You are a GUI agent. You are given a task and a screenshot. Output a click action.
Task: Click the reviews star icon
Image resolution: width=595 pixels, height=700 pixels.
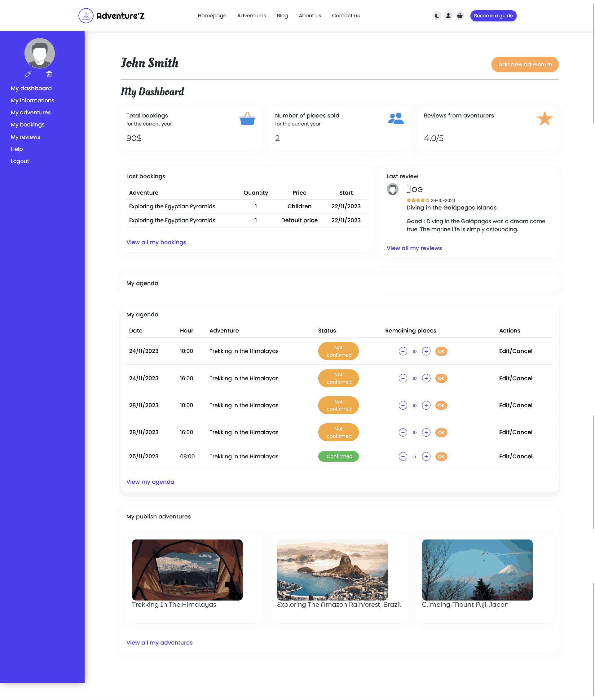point(544,119)
